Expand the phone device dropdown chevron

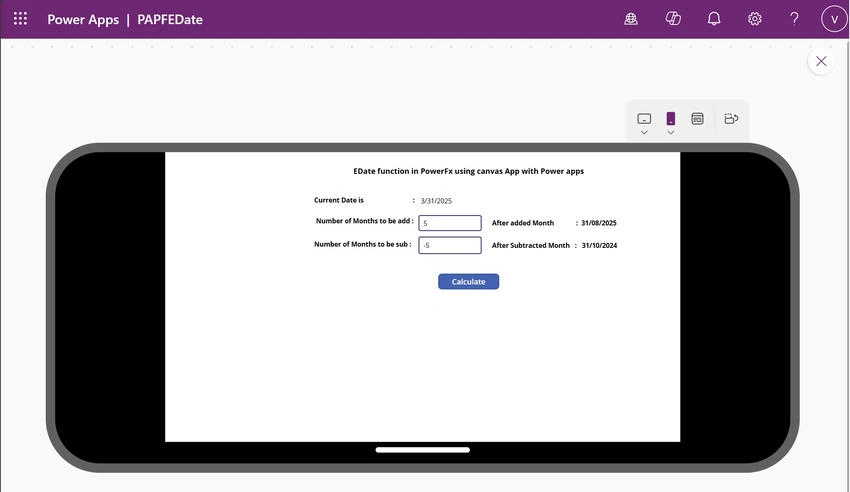click(671, 133)
